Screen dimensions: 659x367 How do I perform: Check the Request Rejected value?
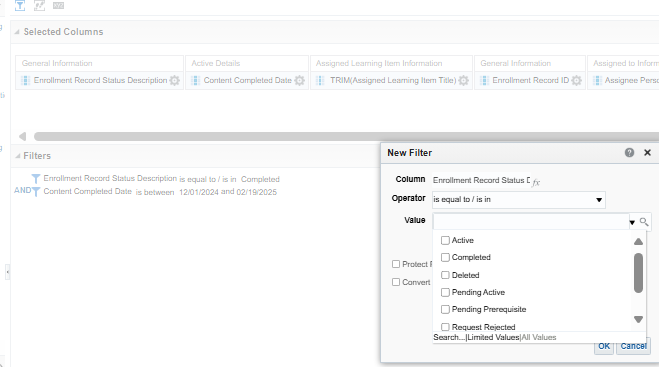[445, 327]
